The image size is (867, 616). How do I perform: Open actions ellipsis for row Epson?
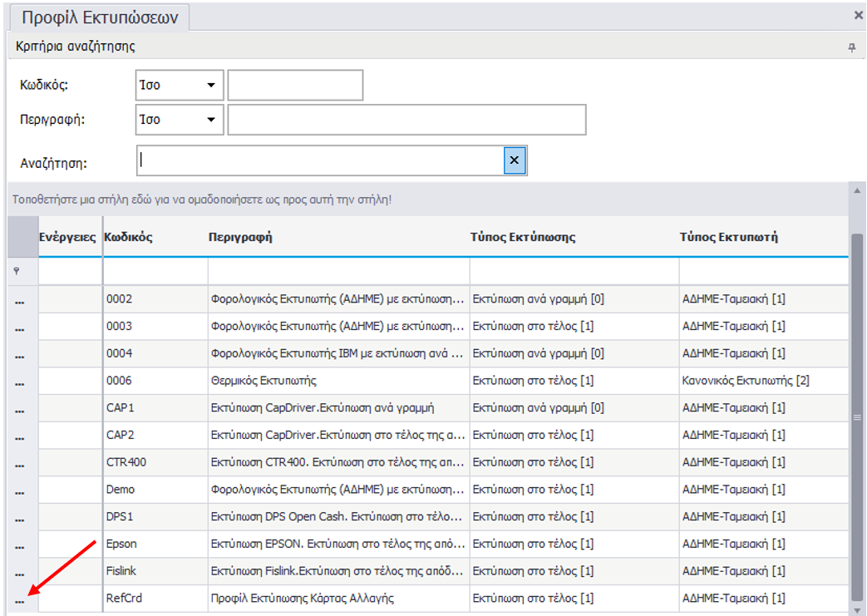[19, 546]
